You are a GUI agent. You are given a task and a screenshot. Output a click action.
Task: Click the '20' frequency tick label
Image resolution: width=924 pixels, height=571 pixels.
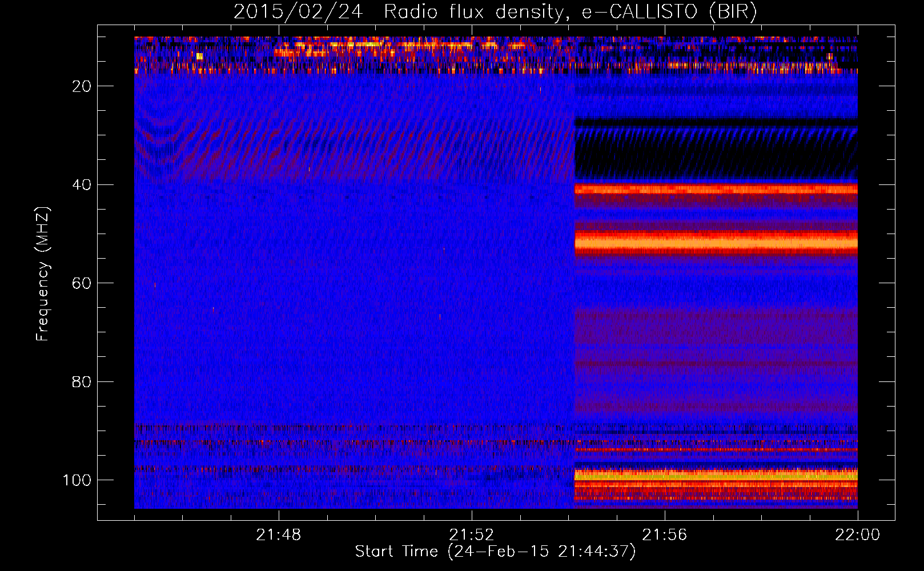tap(82, 86)
